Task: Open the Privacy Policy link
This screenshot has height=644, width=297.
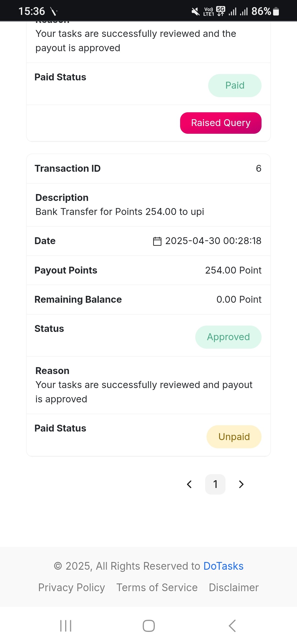Action: point(71,588)
